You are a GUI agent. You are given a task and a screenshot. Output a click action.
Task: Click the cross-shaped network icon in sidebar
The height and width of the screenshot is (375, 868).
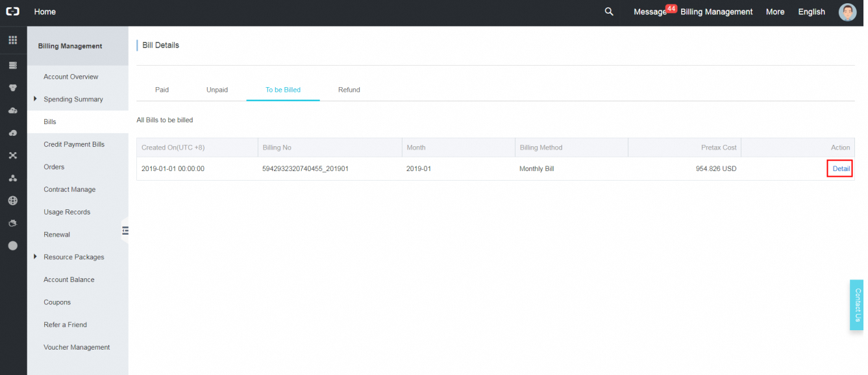pos(13,156)
